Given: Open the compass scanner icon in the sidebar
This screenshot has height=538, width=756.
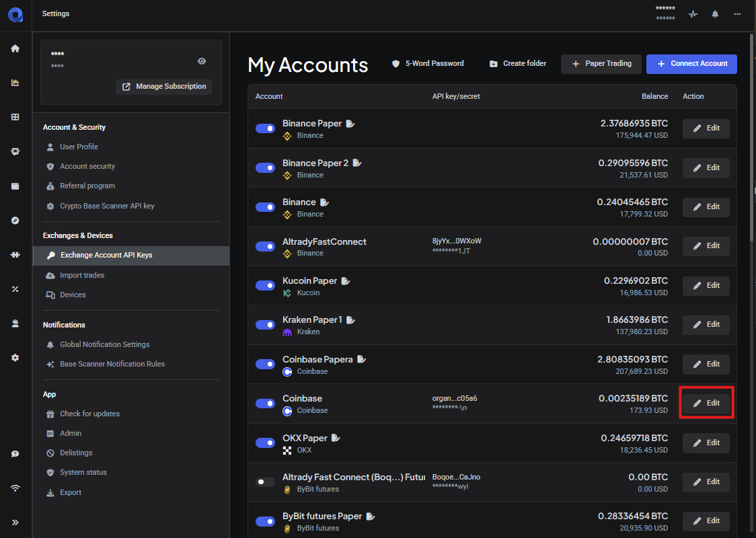Looking at the screenshot, I should (x=15, y=221).
